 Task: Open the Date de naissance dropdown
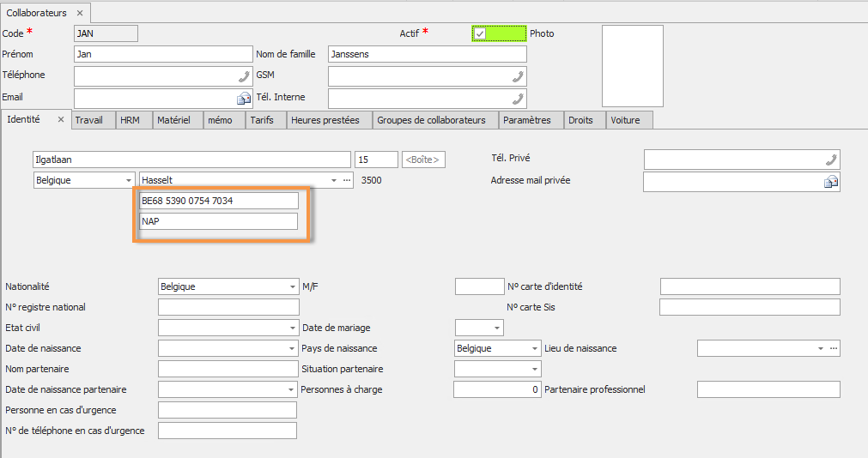(x=291, y=348)
